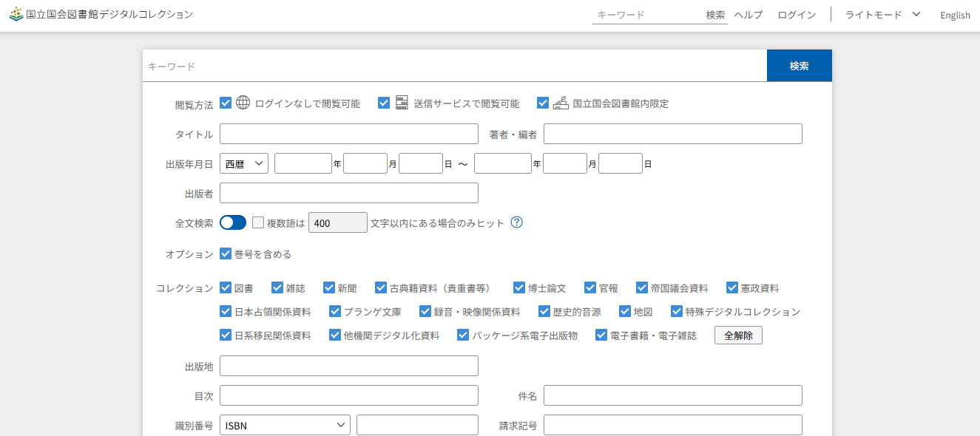Uncheck 録音・映像関係資料 checkbox
This screenshot has height=436, width=980.
click(425, 311)
